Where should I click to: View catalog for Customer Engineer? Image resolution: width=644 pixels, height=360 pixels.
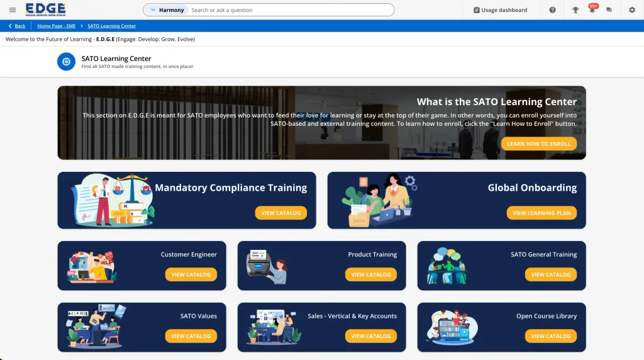[x=191, y=274]
